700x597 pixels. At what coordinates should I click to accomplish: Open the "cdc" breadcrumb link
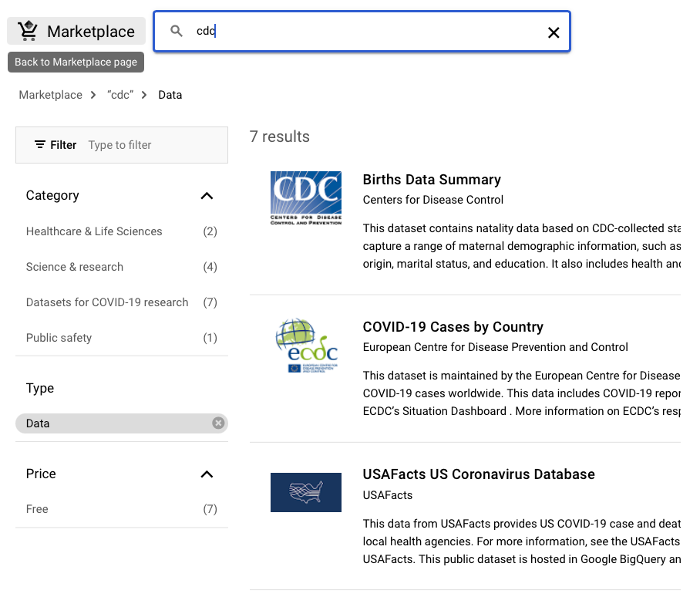(x=120, y=95)
